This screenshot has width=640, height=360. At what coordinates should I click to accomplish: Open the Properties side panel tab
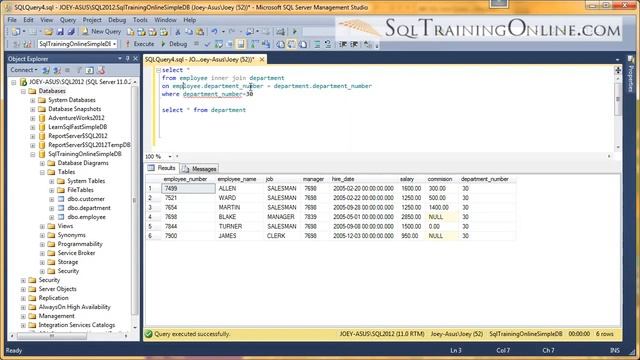pyautogui.click(x=631, y=73)
